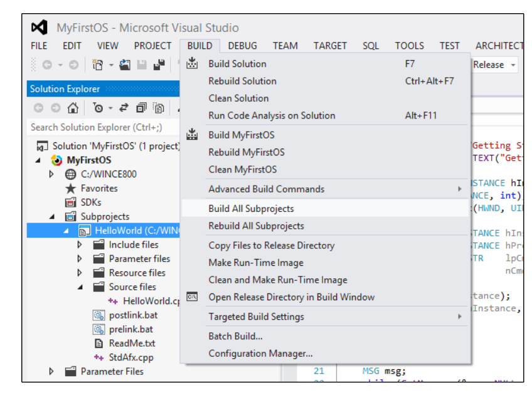Screen dimensions: 532x405
Task: Click the star icon beside Favorites
Action: coord(70,188)
